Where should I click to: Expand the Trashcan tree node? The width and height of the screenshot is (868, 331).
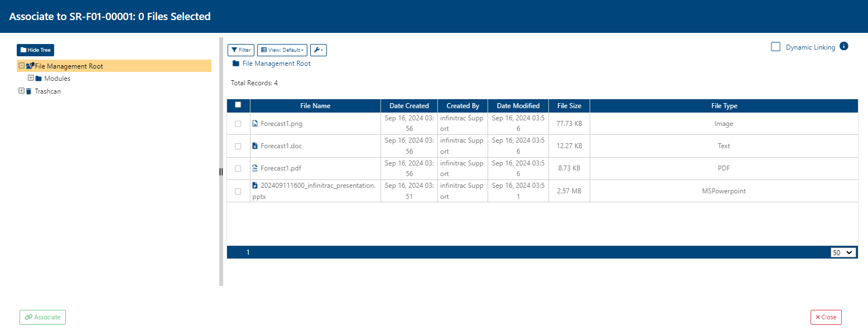point(21,91)
